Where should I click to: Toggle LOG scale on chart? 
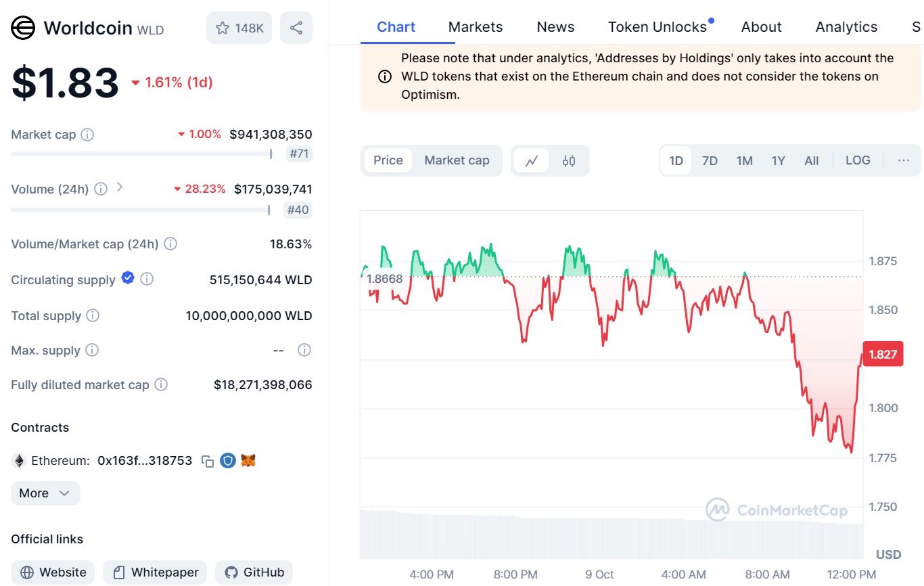point(858,160)
